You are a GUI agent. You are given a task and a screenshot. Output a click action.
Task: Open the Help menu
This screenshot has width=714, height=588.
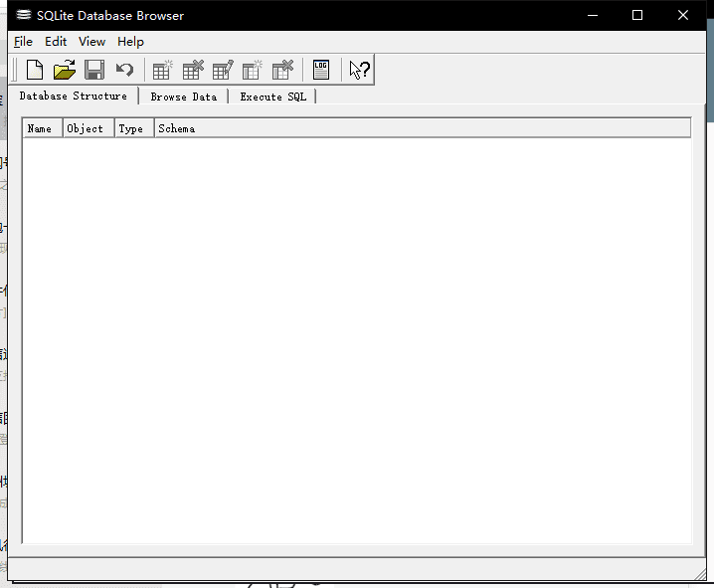click(x=130, y=42)
